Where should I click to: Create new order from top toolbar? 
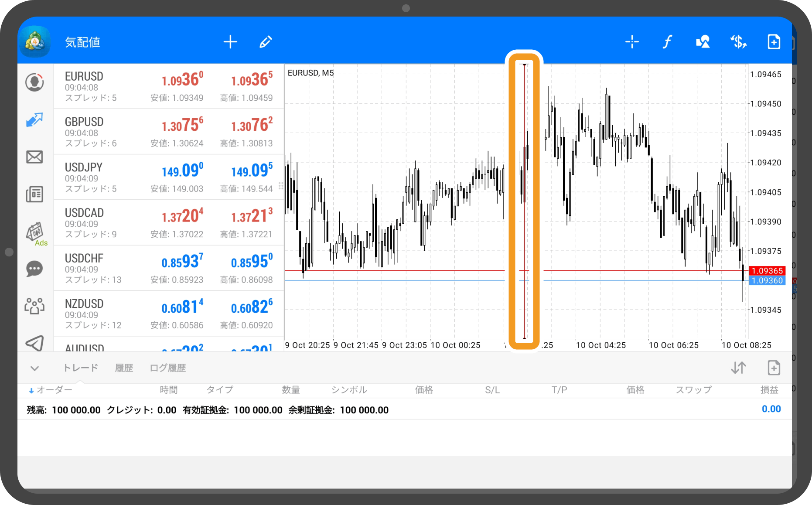pos(774,42)
